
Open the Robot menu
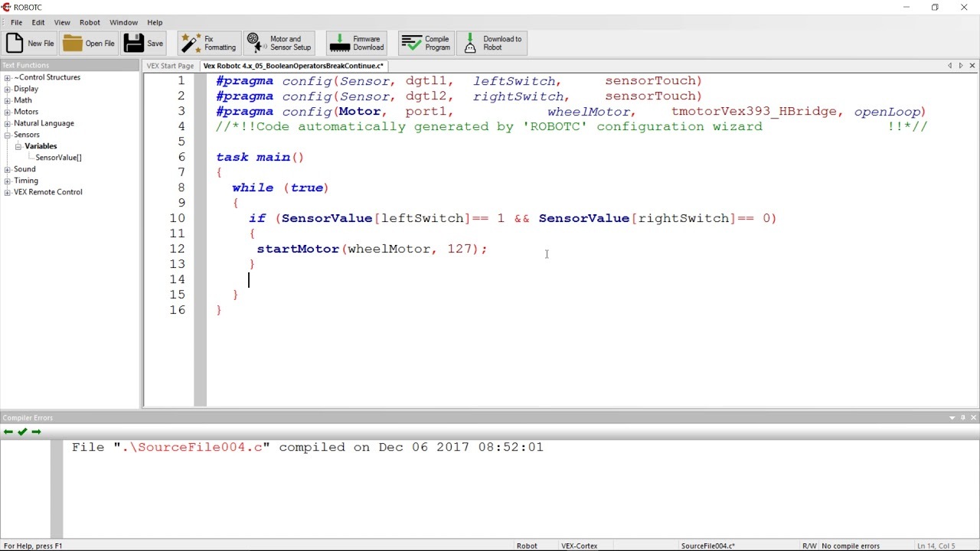(x=90, y=22)
